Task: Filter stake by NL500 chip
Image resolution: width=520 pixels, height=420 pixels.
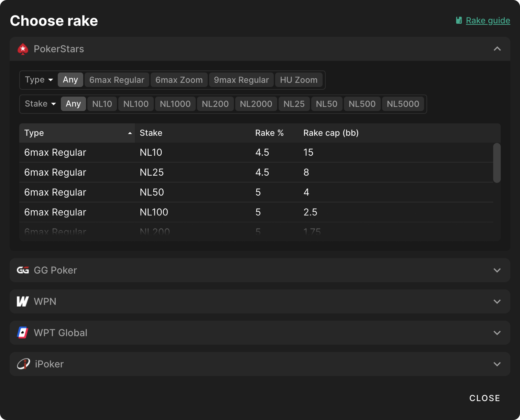Action: pyautogui.click(x=362, y=104)
